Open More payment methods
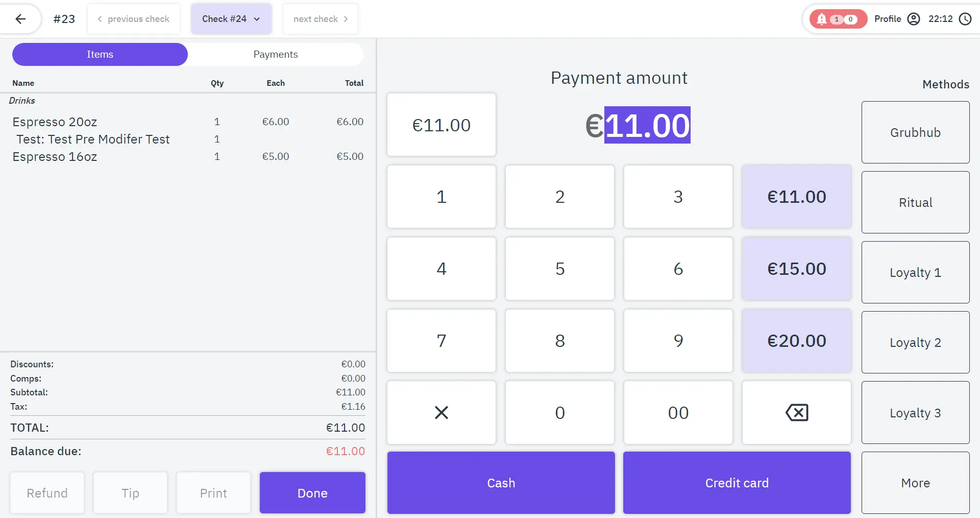The image size is (980, 518). 915,483
